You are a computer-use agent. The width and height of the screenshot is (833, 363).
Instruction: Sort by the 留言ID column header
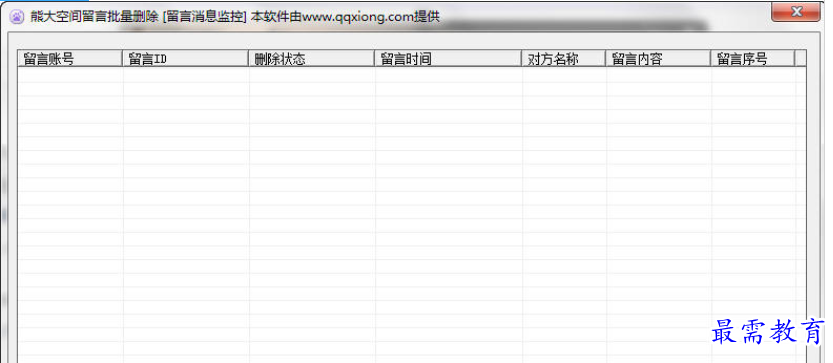click(x=185, y=58)
